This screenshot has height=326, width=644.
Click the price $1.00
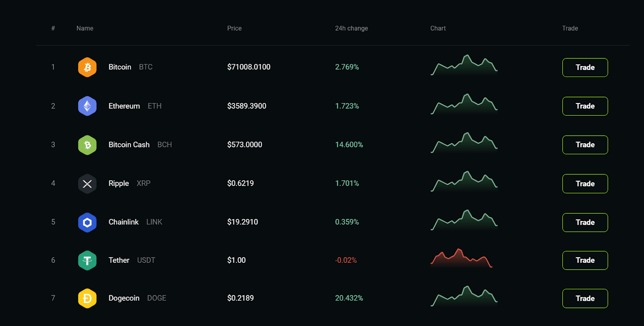(x=236, y=260)
